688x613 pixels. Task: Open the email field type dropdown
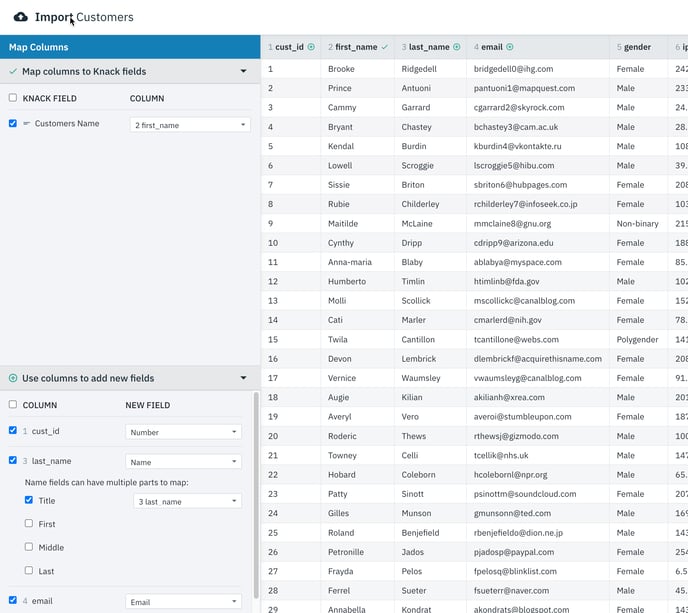pyautogui.click(x=183, y=602)
